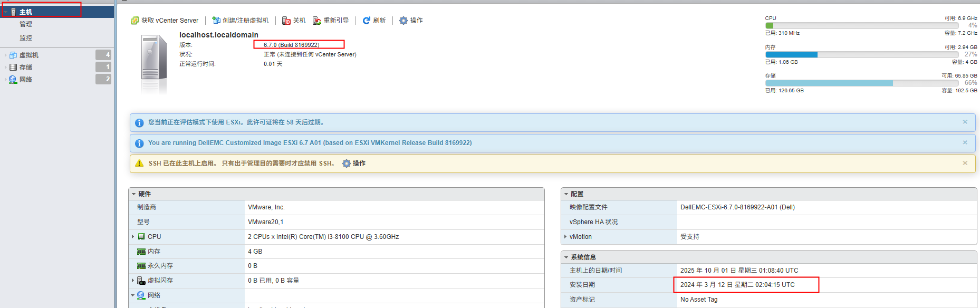Viewport: 980px width, 308px height.
Task: Expand the 虚拟机 tree node
Action: [x=6, y=55]
